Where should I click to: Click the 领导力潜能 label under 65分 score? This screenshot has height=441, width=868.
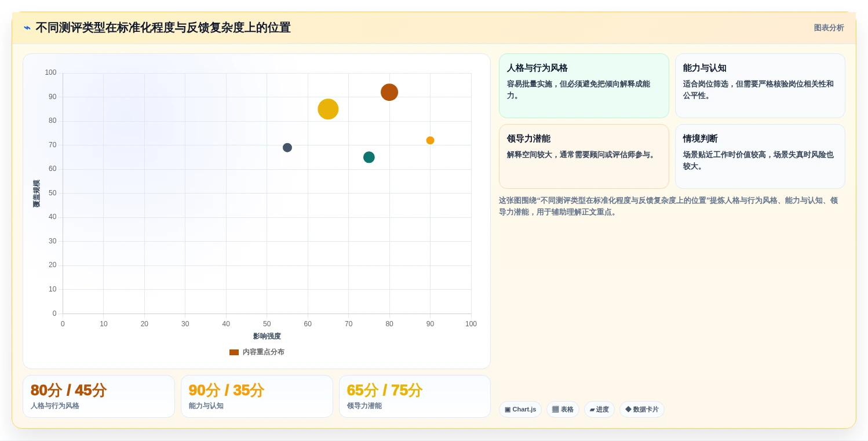click(x=364, y=406)
